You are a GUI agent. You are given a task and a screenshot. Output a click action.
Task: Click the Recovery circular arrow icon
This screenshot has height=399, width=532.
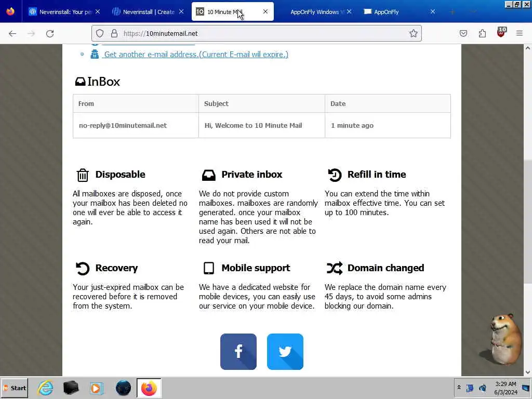(83, 269)
